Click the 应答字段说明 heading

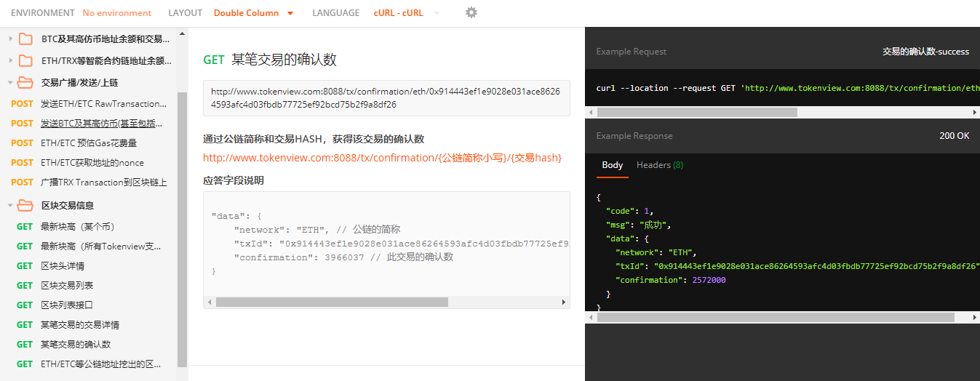(x=234, y=180)
